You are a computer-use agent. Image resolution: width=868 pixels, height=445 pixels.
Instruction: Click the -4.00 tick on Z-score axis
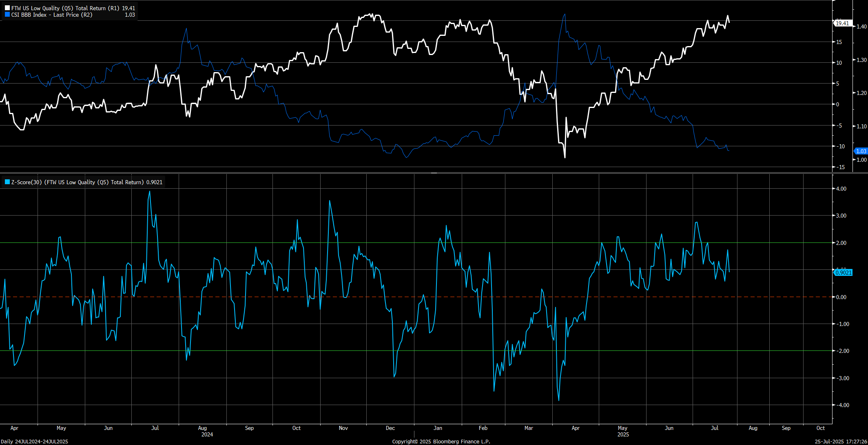click(842, 405)
